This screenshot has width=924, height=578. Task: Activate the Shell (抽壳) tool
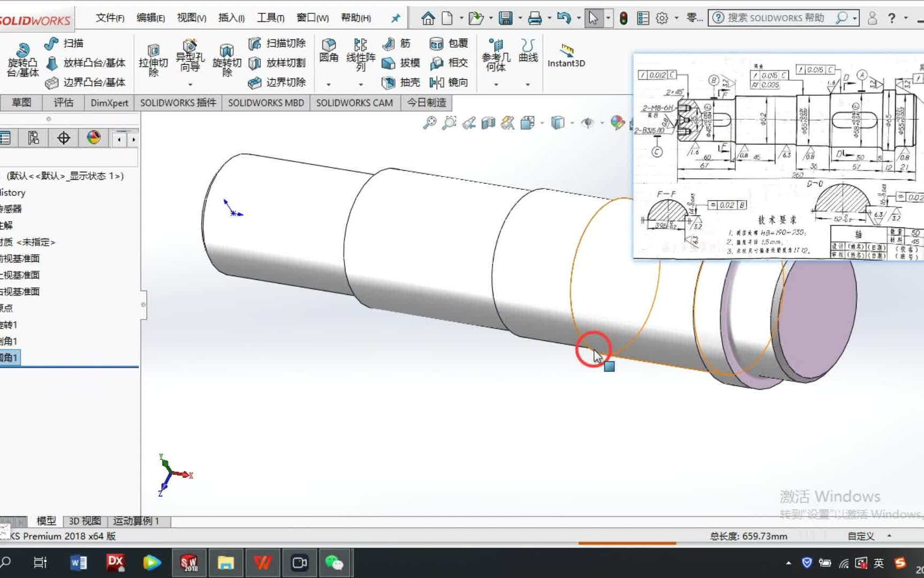pyautogui.click(x=401, y=82)
